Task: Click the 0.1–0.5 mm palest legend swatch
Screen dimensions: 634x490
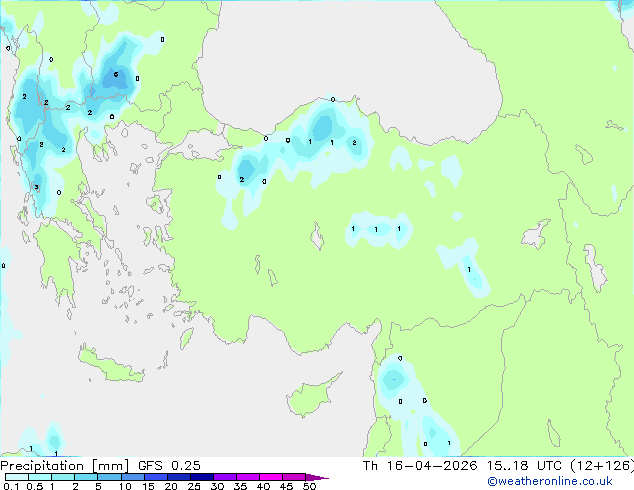Action: (17, 477)
